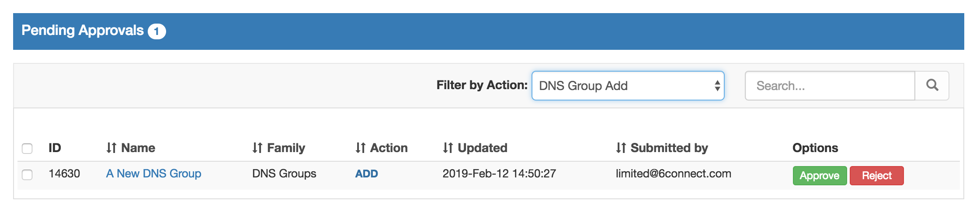Open the A New DNS Group link
Screen dimensions: 980x222
point(153,173)
